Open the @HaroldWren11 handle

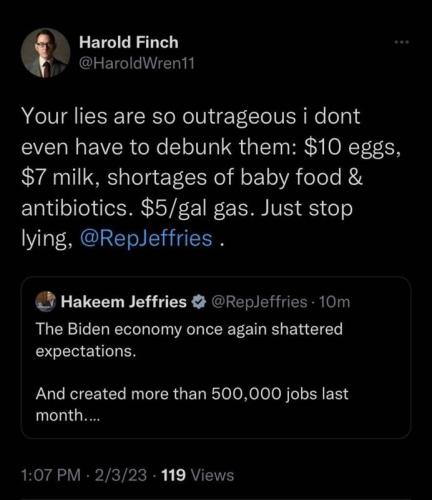pyautogui.click(x=136, y=63)
